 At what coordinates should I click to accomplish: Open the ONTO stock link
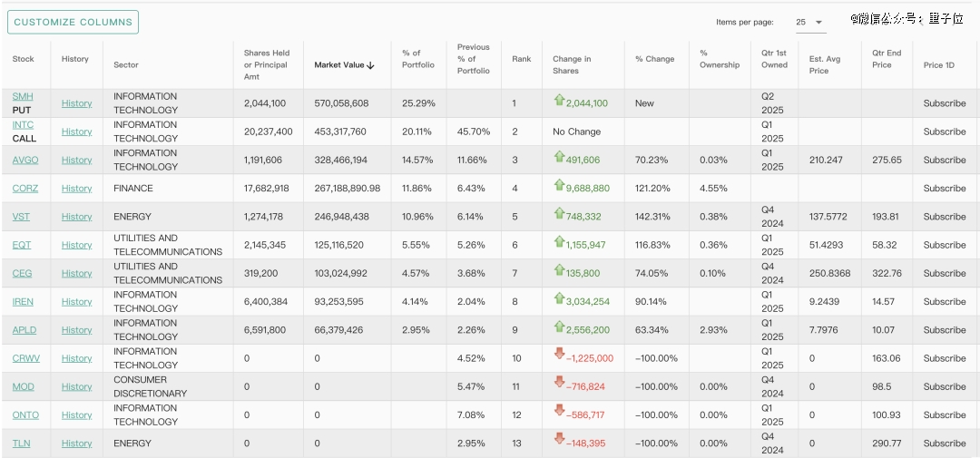tap(25, 414)
